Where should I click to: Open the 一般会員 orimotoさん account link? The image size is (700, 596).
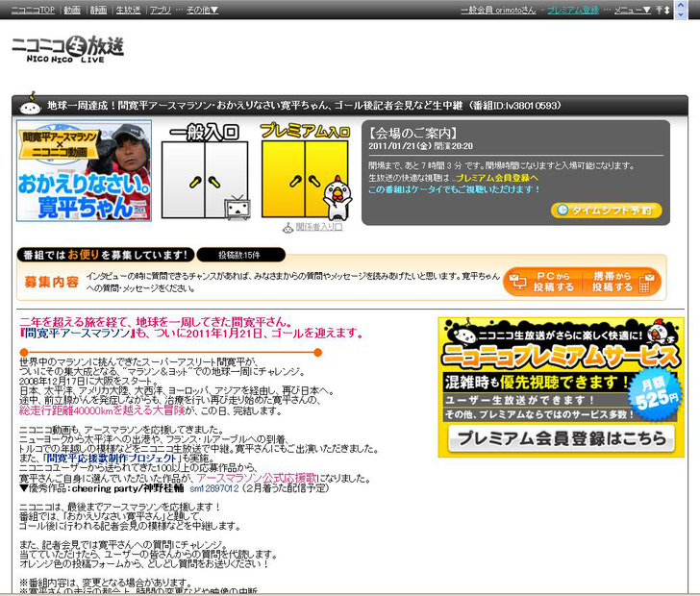pos(498,10)
